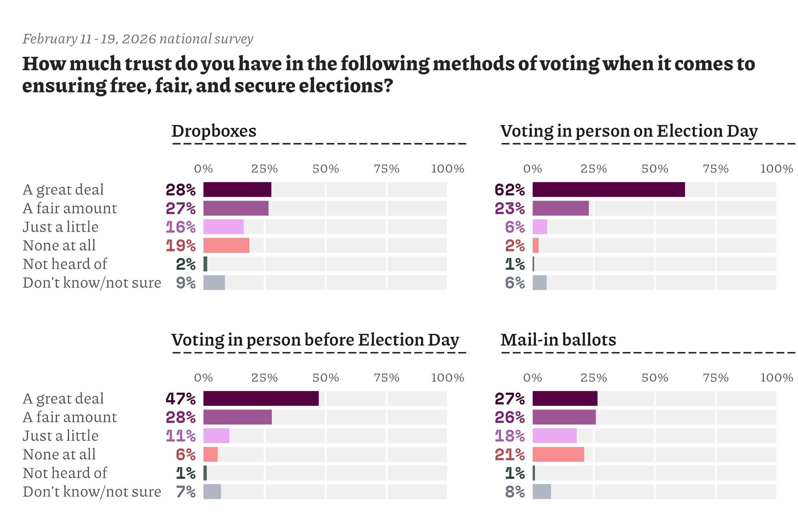The width and height of the screenshot is (798, 532).
Task: Click 'Voting in person on Election Day' title
Action: click(x=629, y=131)
